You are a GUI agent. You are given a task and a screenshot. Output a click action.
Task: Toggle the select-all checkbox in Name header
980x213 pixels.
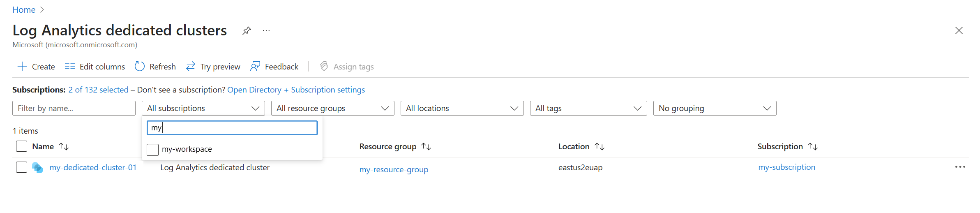point(21,146)
